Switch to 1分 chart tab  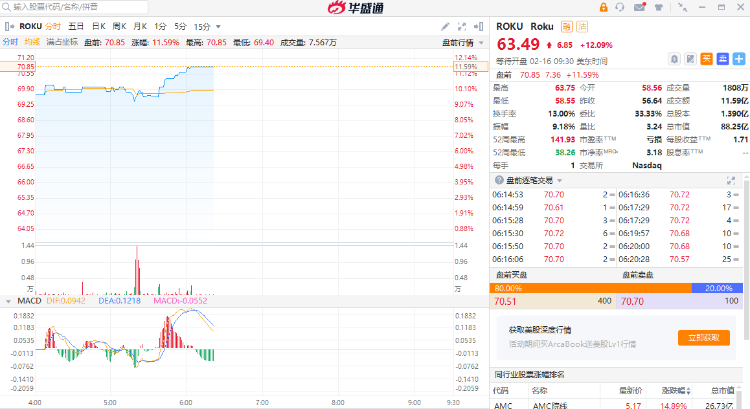(x=160, y=26)
